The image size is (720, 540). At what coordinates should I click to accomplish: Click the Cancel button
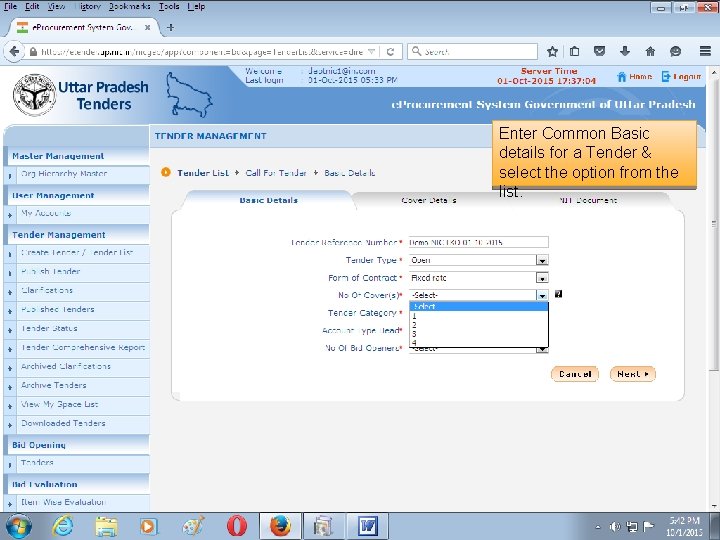pyautogui.click(x=575, y=374)
